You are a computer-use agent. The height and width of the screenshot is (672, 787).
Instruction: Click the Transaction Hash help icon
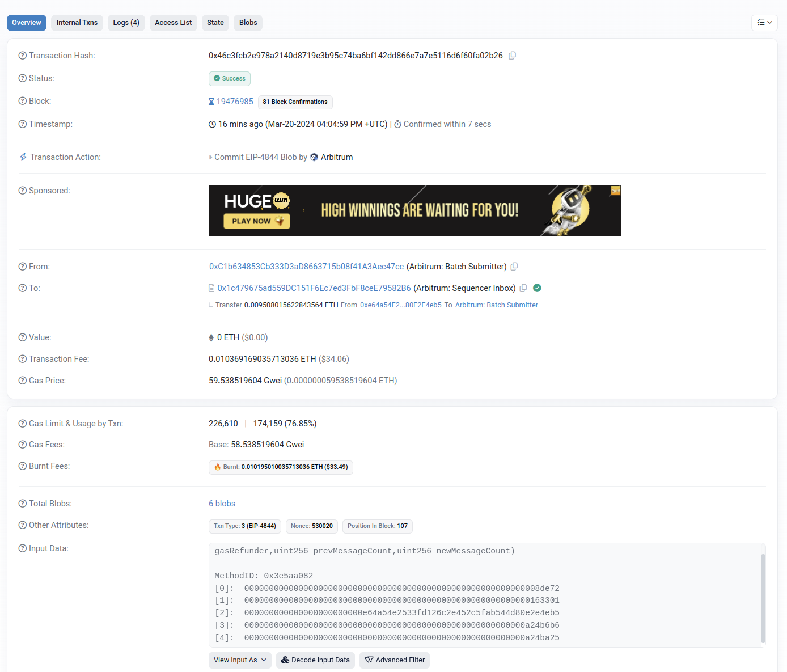23,56
